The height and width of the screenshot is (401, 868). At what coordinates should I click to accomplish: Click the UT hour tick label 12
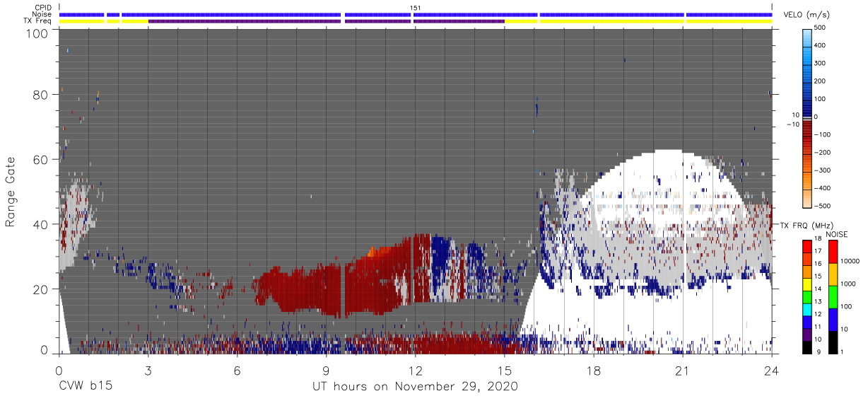tap(416, 370)
